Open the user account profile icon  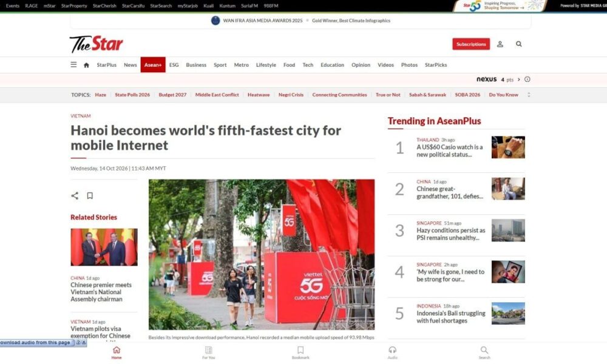tap(500, 44)
